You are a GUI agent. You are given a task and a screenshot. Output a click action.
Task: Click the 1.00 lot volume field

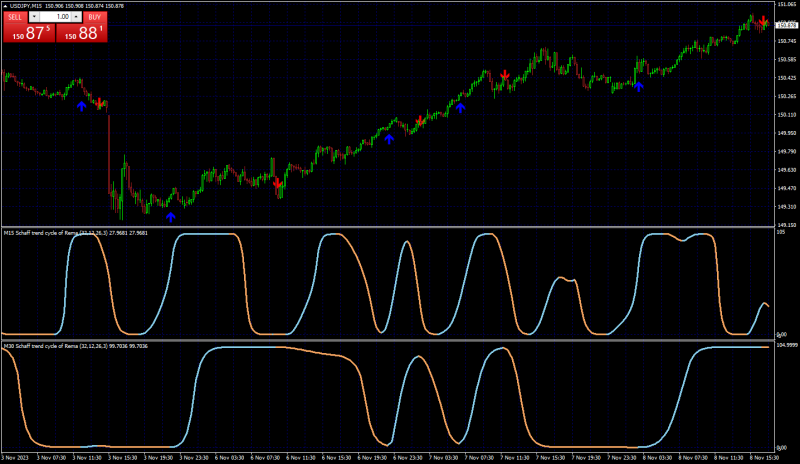[55, 17]
